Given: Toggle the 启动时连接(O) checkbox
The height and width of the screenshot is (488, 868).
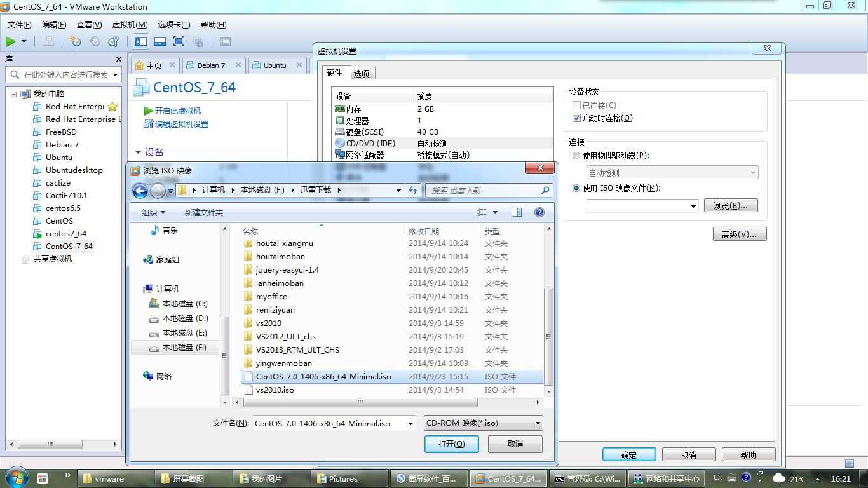Looking at the screenshot, I should click(576, 118).
